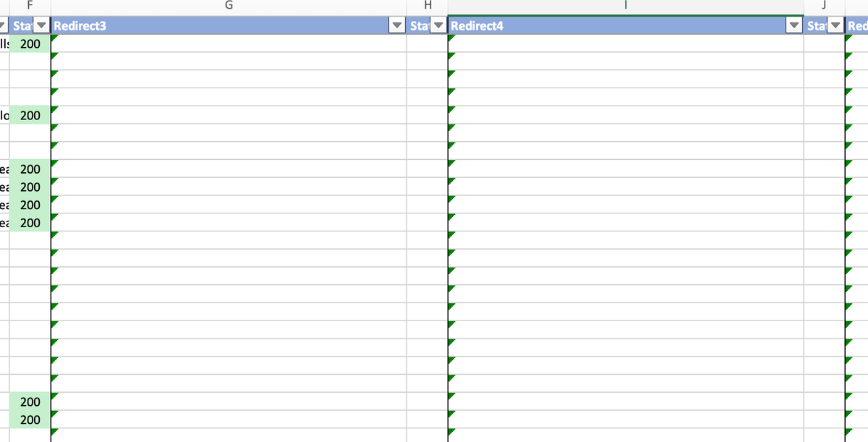Select column G by its letter header
Image resolution: width=868 pixels, height=442 pixels.
(229, 7)
